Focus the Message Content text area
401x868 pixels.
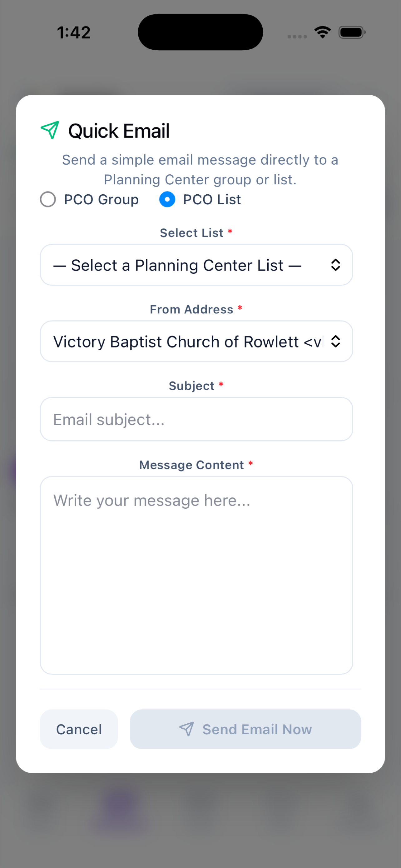196,575
